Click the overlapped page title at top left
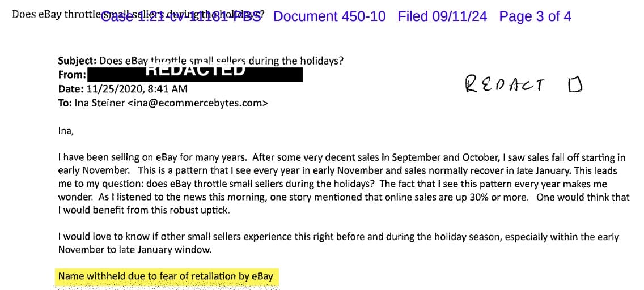The image size is (644, 290). [x=138, y=15]
